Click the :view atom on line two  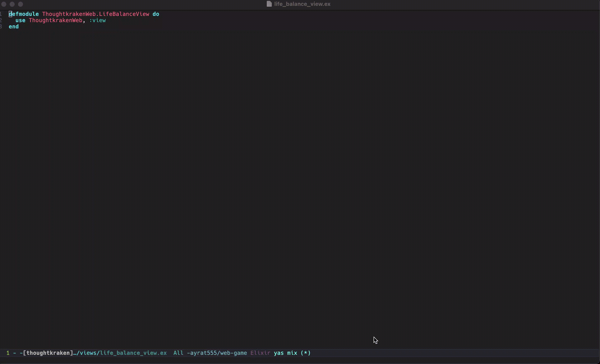[x=97, y=20]
